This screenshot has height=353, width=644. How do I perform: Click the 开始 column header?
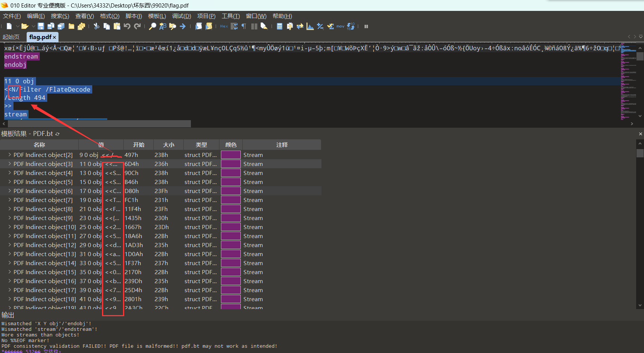point(139,145)
